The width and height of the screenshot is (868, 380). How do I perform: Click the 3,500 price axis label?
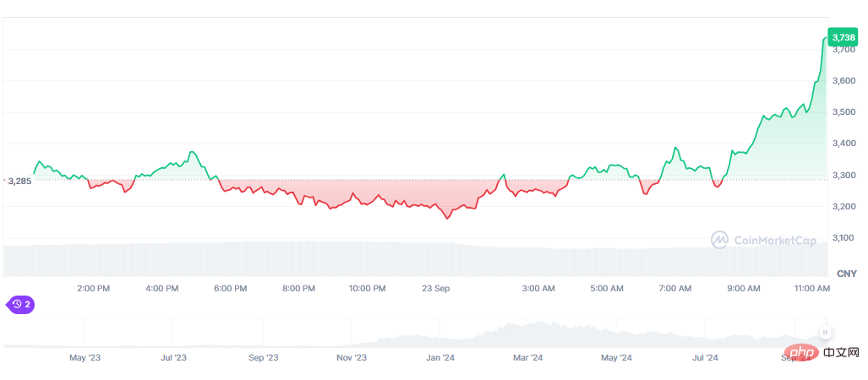845,112
